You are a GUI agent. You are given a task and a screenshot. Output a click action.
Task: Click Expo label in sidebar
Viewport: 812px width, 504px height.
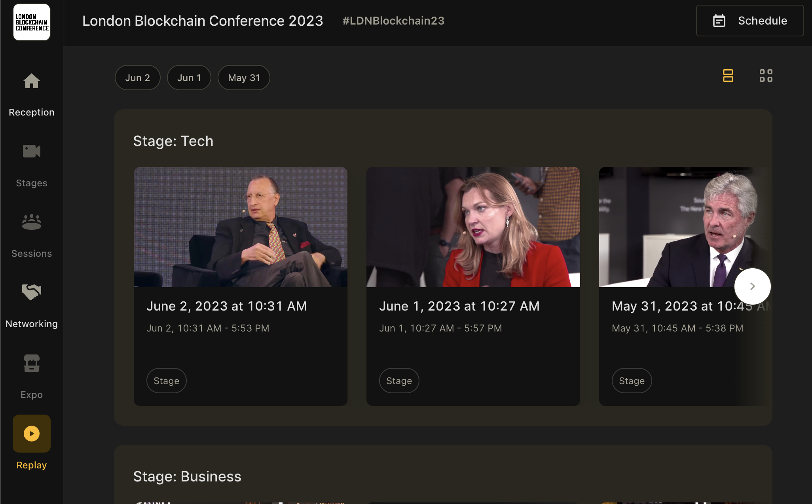[32, 395]
